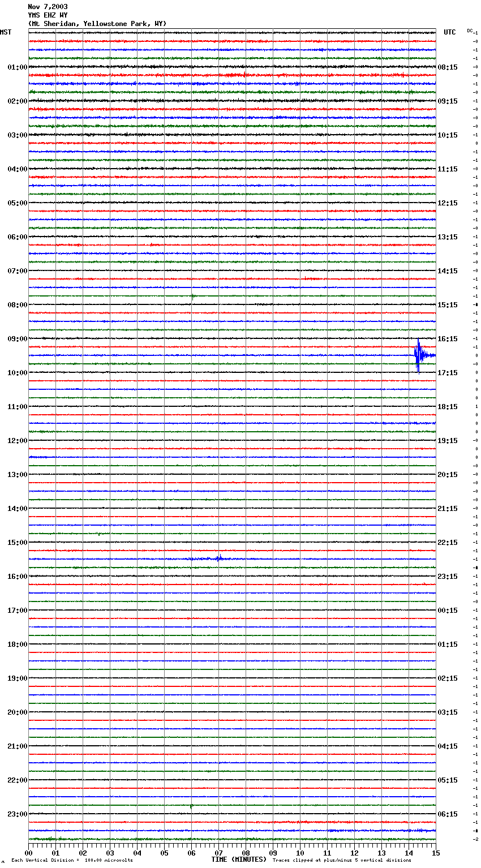
Task: Click the UTC column header
Action: click(x=450, y=32)
